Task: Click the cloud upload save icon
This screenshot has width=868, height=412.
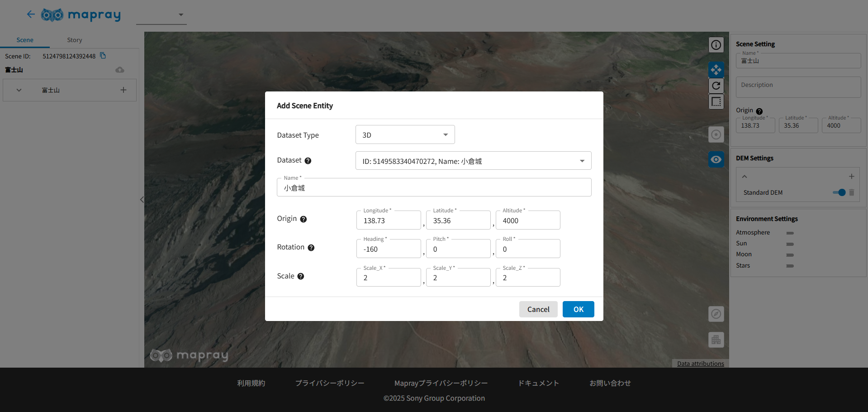Action: coord(120,70)
